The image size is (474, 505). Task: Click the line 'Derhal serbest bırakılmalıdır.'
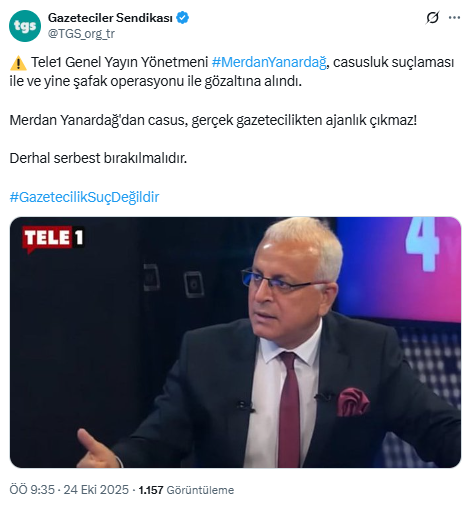[98, 158]
